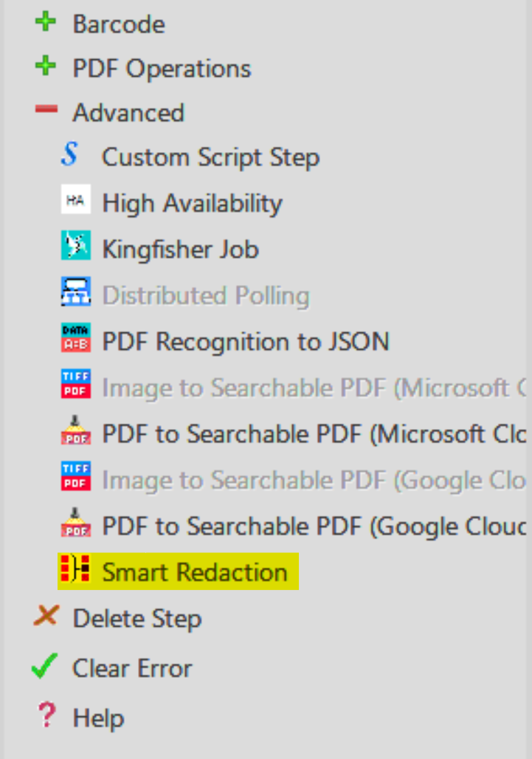Image resolution: width=532 pixels, height=759 pixels.
Task: Click PDF to Searchable PDF Google icon
Action: point(75,522)
